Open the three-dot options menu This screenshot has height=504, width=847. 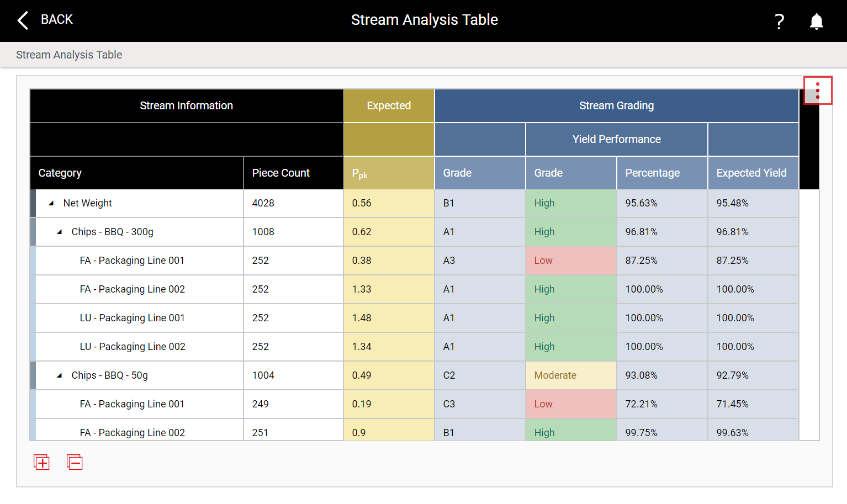(818, 91)
